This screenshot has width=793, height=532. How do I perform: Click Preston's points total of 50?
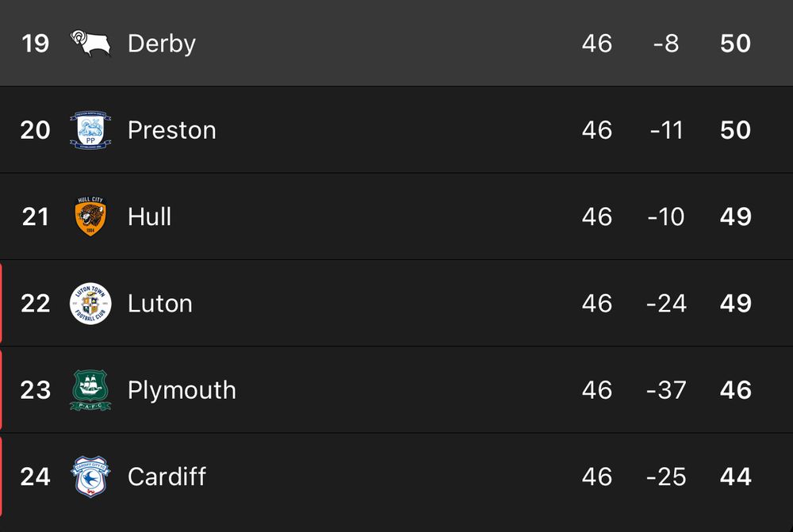click(x=736, y=129)
